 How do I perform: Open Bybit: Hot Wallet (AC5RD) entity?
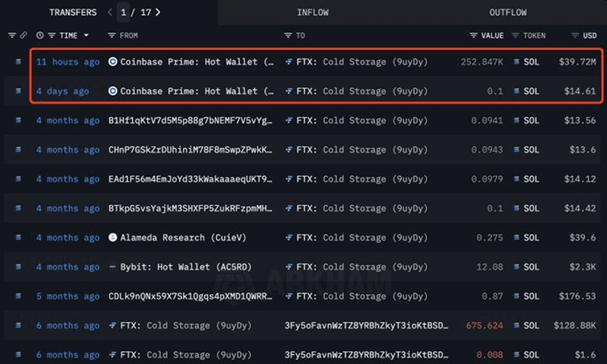point(186,267)
